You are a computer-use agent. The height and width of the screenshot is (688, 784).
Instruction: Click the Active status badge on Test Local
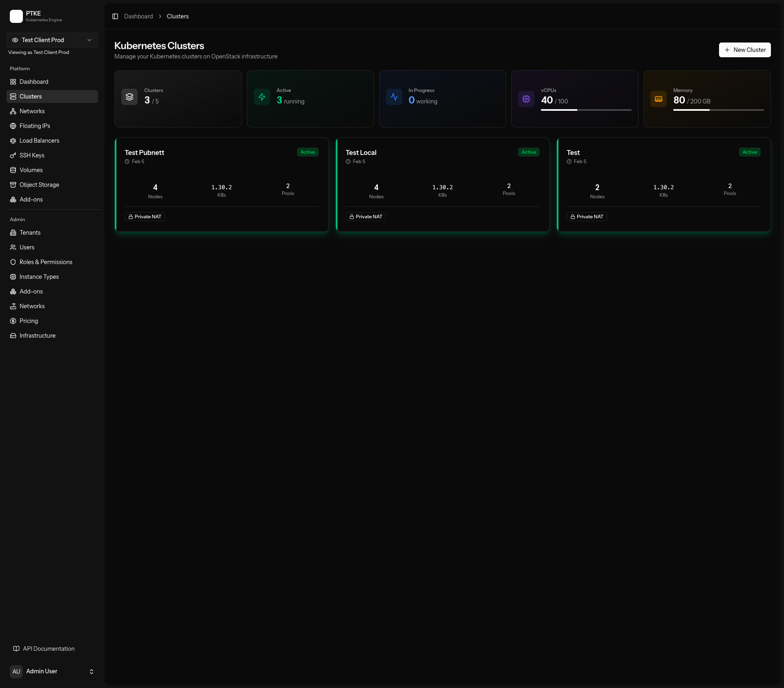tap(528, 152)
